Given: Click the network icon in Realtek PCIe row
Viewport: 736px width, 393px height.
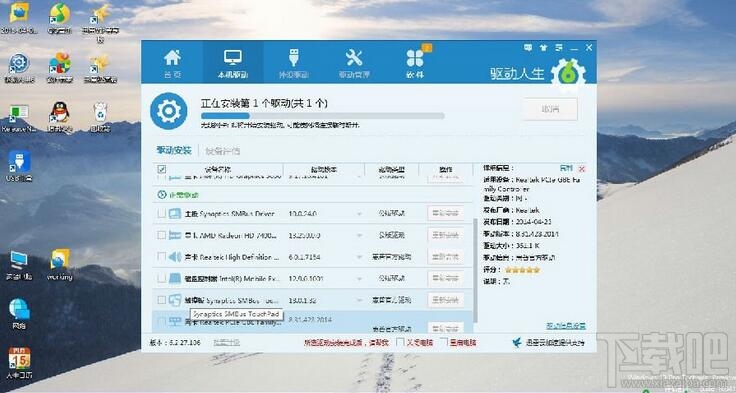Looking at the screenshot, I should click(175, 322).
